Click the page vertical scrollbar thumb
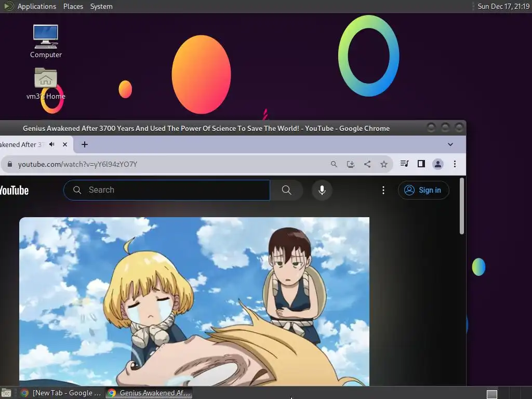The height and width of the screenshot is (399, 532). [x=461, y=206]
